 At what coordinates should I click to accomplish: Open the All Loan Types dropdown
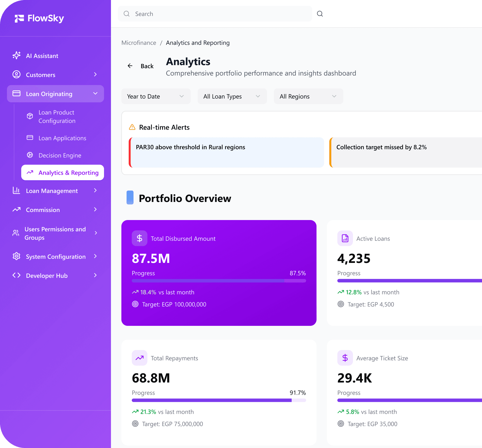(232, 96)
